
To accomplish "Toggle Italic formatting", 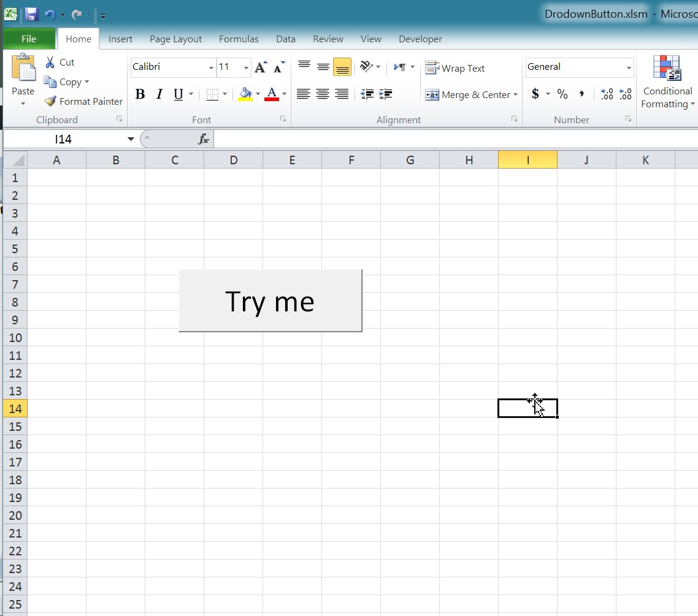I will [159, 94].
